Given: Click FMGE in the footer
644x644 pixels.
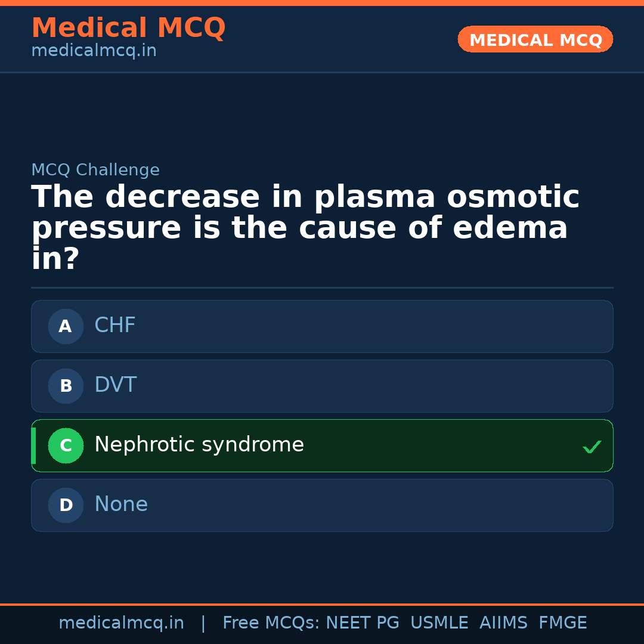Looking at the screenshot, I should [x=562, y=623].
